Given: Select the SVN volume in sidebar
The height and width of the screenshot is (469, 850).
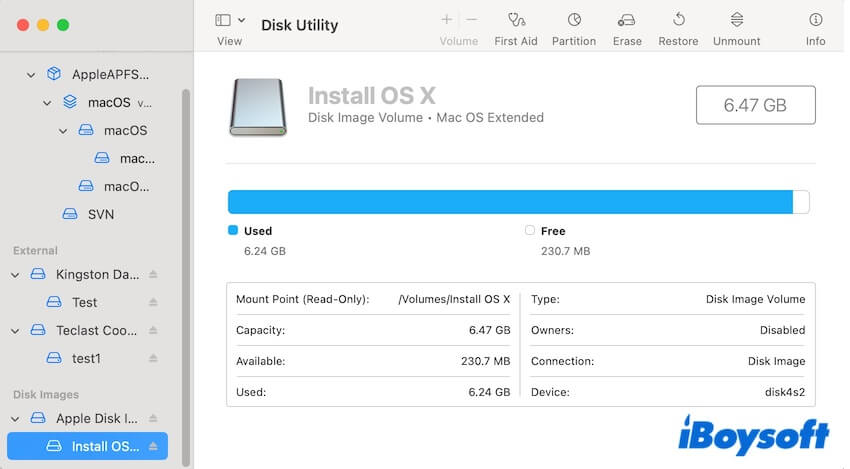Looking at the screenshot, I should point(100,214).
